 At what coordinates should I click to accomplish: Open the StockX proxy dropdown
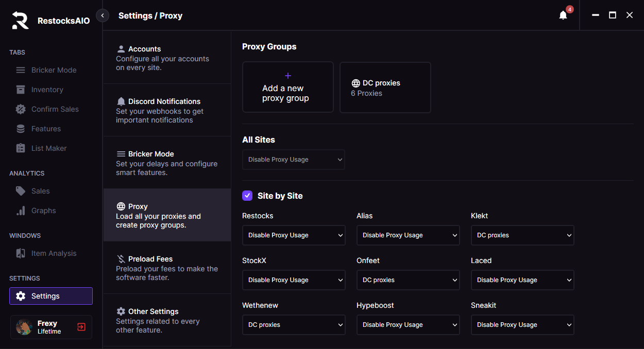(x=294, y=280)
